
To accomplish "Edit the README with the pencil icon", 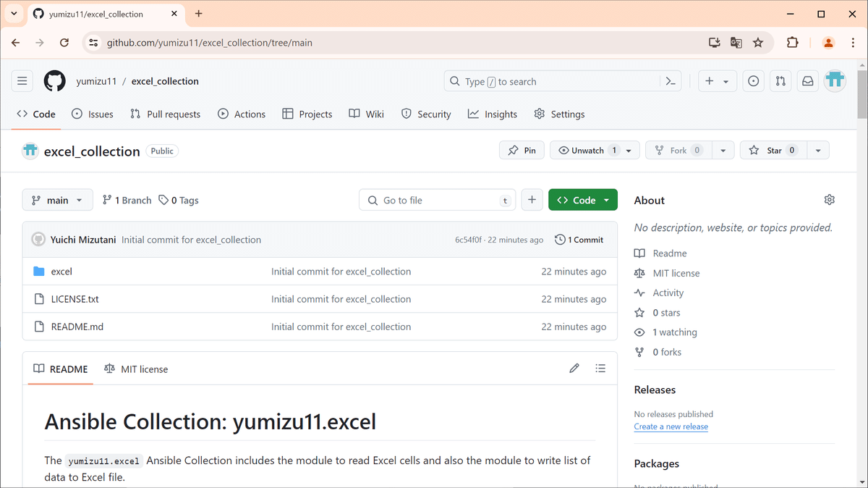I will (574, 369).
